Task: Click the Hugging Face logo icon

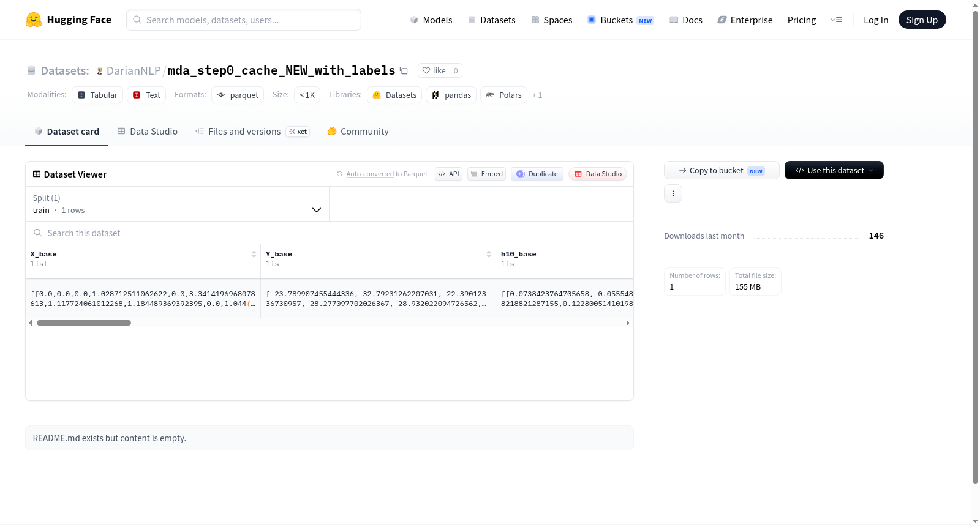Action: click(x=34, y=20)
